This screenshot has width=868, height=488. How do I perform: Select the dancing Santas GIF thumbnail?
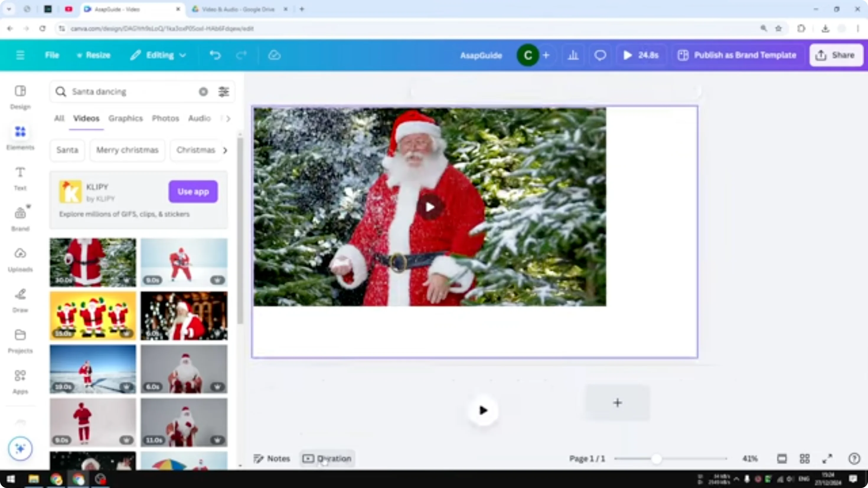(93, 316)
